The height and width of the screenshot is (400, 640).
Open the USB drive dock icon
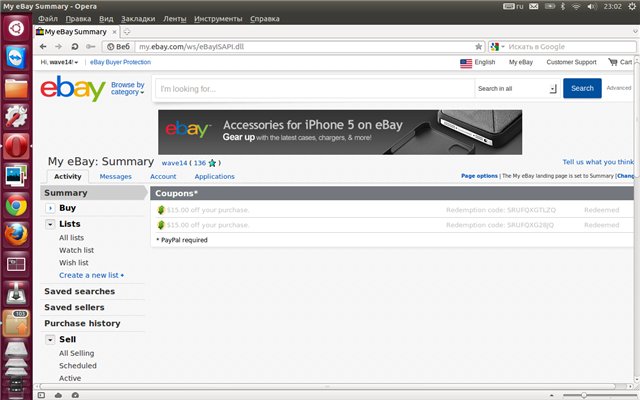click(x=16, y=293)
